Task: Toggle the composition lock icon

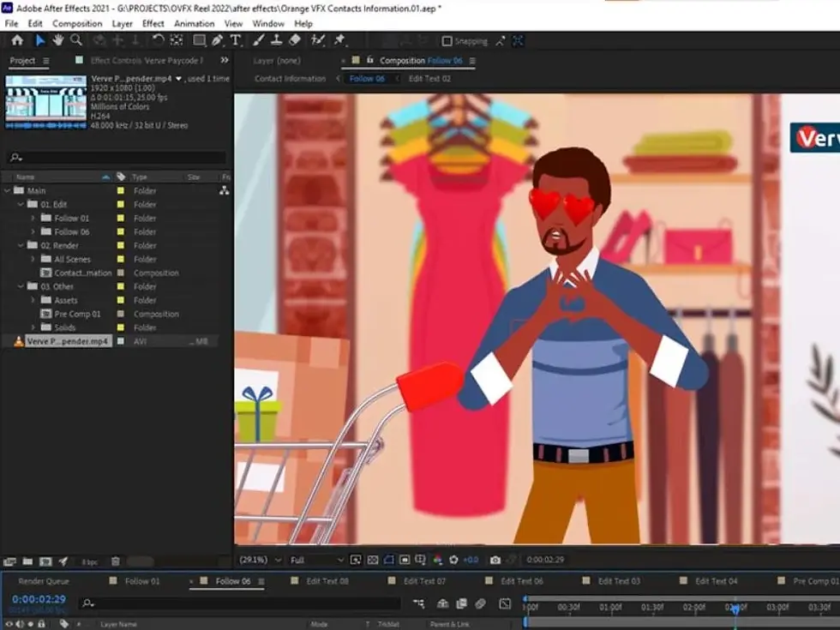Action: [370, 61]
